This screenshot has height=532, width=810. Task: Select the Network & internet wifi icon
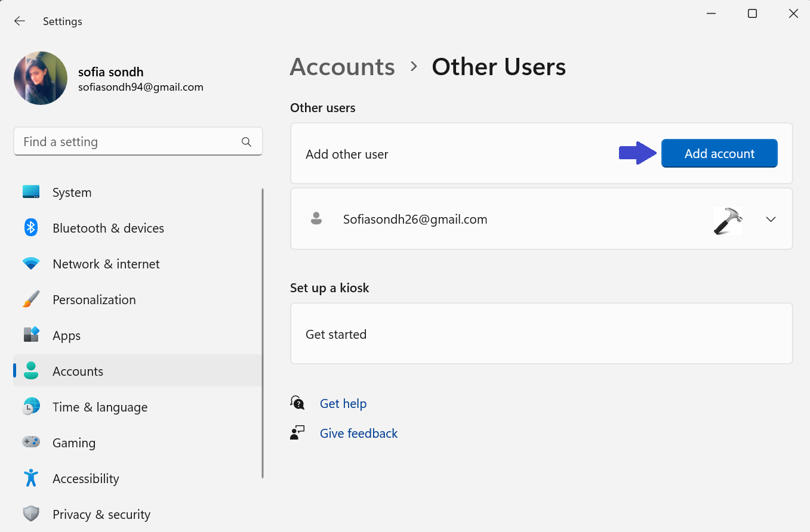[31, 264]
